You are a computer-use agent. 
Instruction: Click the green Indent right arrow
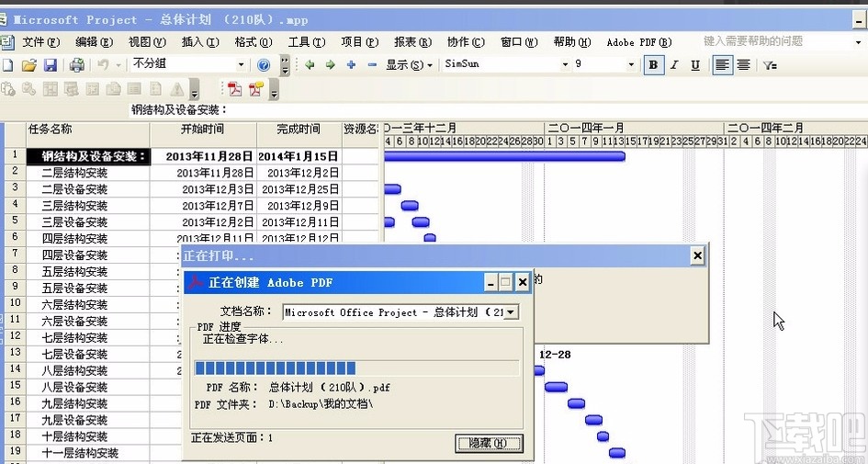[331, 65]
